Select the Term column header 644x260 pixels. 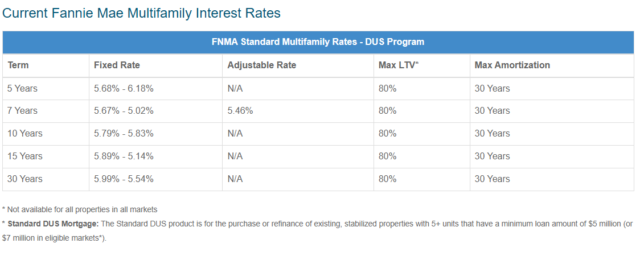click(x=18, y=65)
